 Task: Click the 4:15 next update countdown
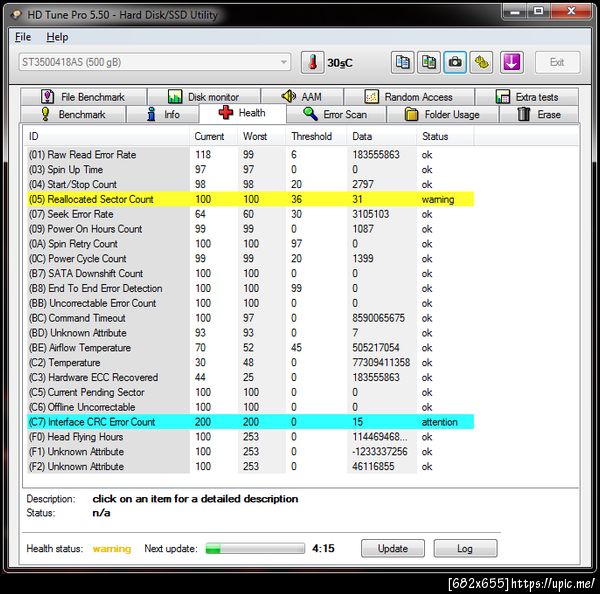323,548
